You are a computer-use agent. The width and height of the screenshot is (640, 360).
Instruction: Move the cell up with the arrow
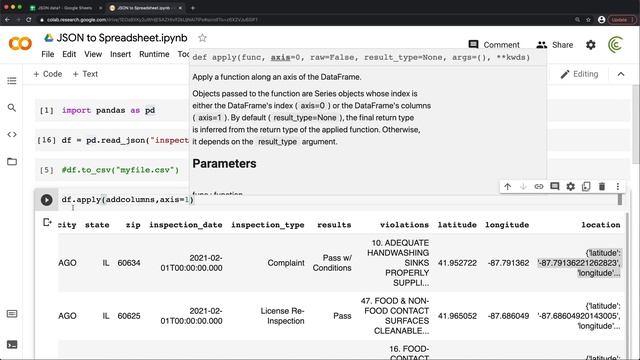pyautogui.click(x=507, y=187)
